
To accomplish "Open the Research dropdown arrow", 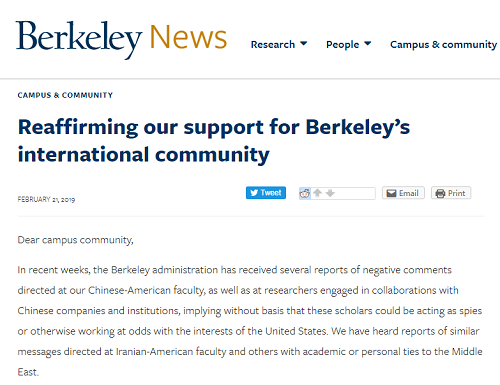I will tap(304, 44).
